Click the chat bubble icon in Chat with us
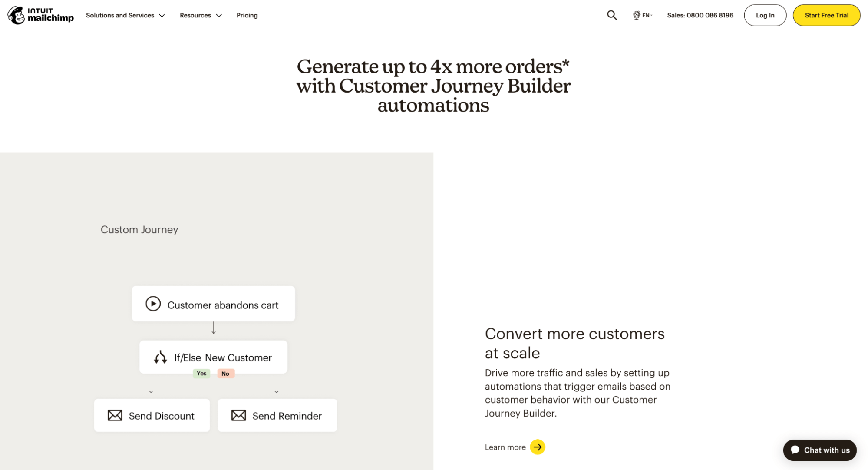The image size is (868, 470). [x=795, y=450]
